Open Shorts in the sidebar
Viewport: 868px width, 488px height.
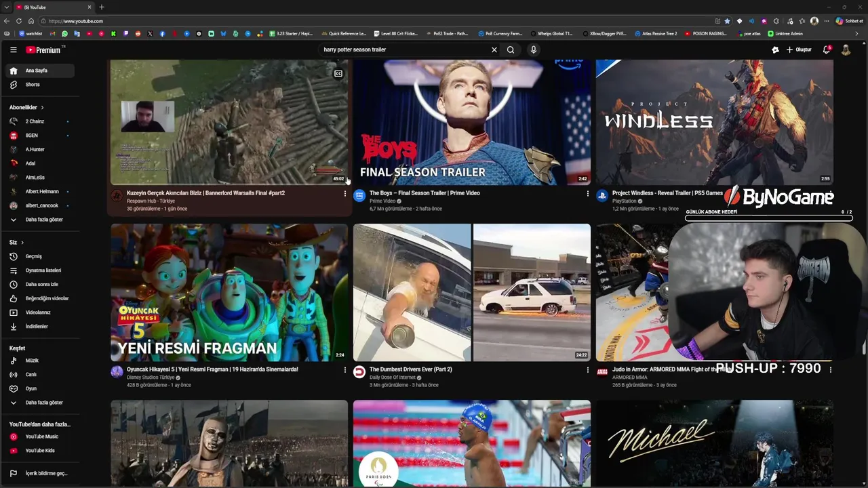40,85
